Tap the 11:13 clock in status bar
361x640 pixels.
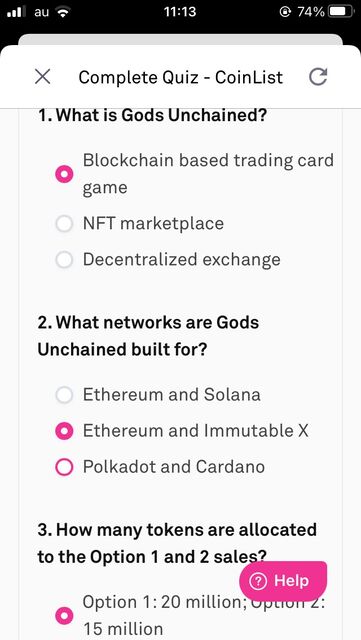pos(180,12)
